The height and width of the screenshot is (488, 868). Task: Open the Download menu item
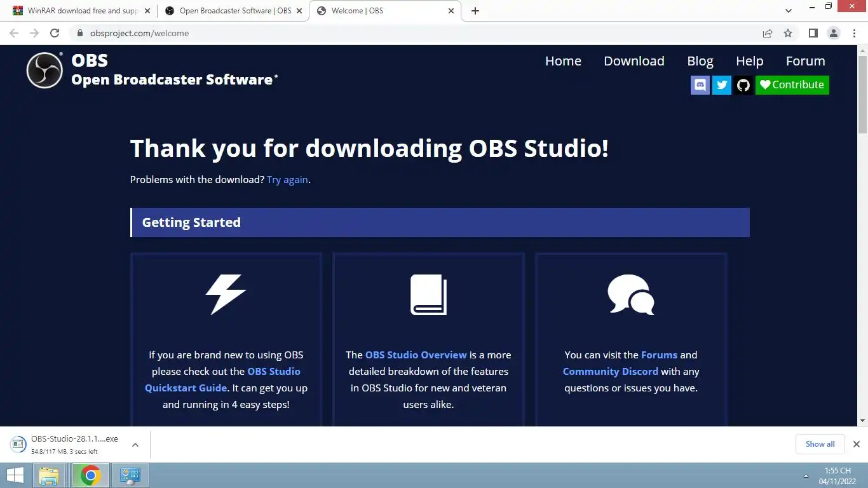pos(634,61)
